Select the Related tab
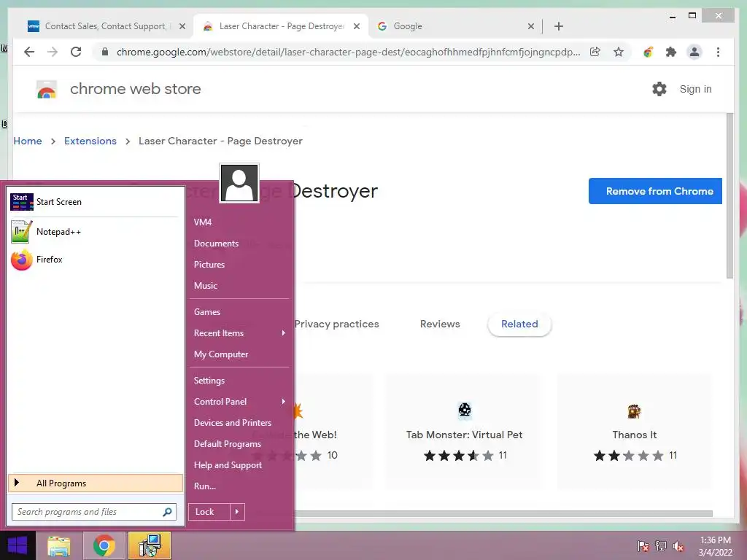The image size is (747, 560). [519, 324]
